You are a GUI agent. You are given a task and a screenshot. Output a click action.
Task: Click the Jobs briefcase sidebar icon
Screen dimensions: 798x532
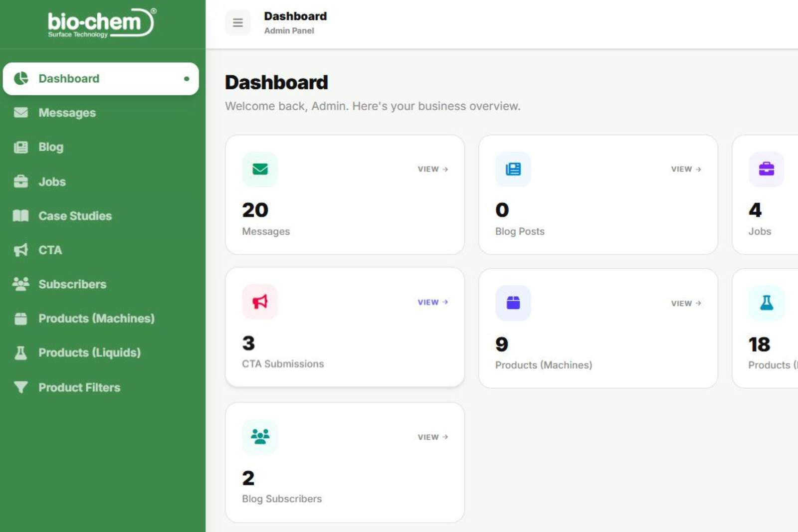21,181
